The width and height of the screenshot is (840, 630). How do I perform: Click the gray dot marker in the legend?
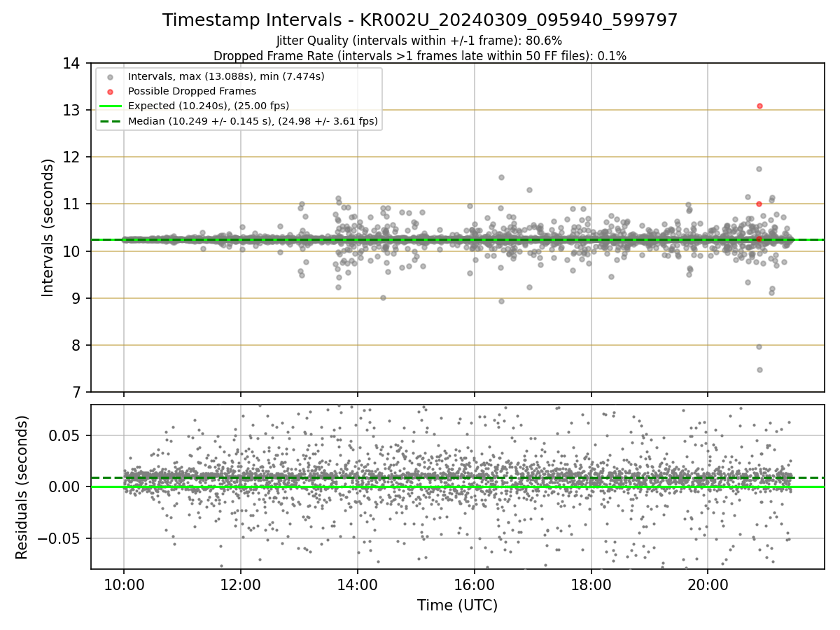pyautogui.click(x=111, y=76)
